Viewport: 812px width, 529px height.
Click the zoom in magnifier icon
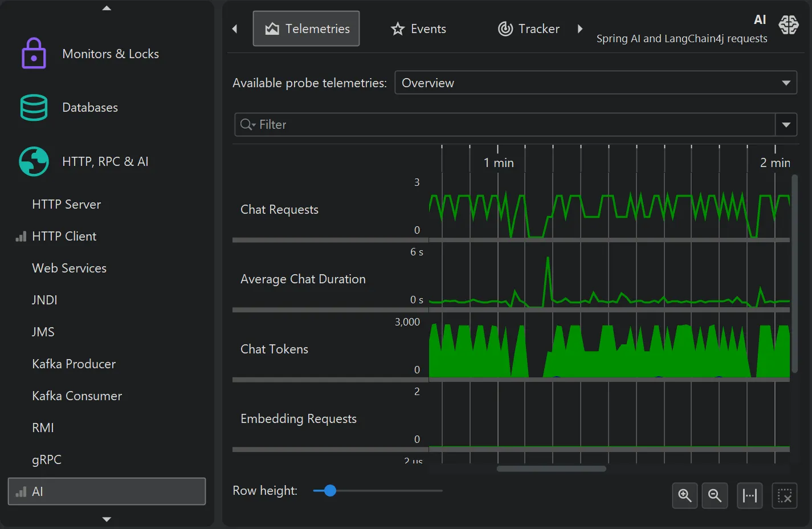684,496
